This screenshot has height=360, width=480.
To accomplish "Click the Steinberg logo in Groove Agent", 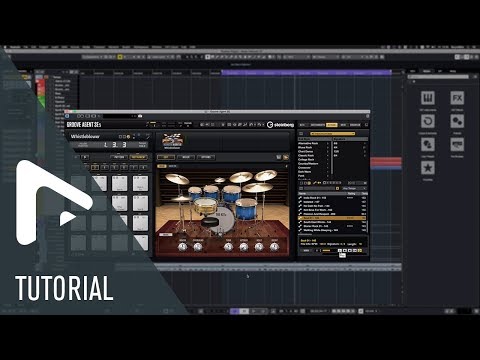I will (x=280, y=125).
